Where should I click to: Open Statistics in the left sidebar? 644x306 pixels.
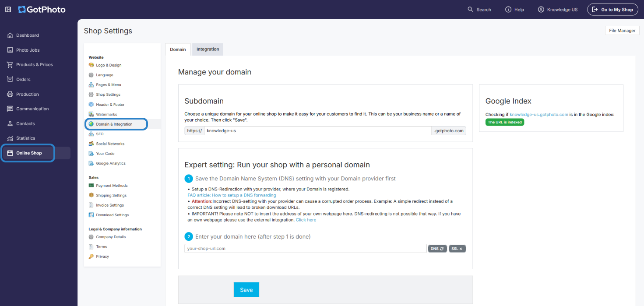coord(25,138)
